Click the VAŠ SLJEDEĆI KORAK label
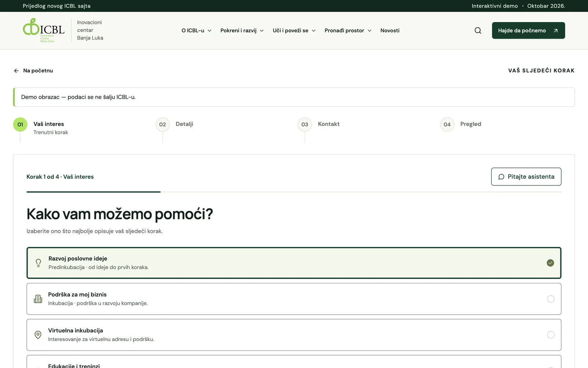The width and height of the screenshot is (588, 368). (x=541, y=71)
